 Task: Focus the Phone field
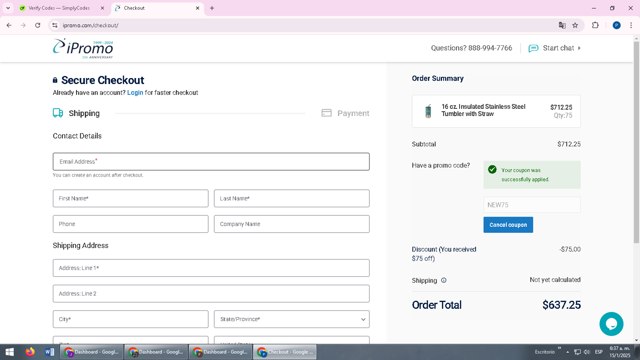[131, 224]
